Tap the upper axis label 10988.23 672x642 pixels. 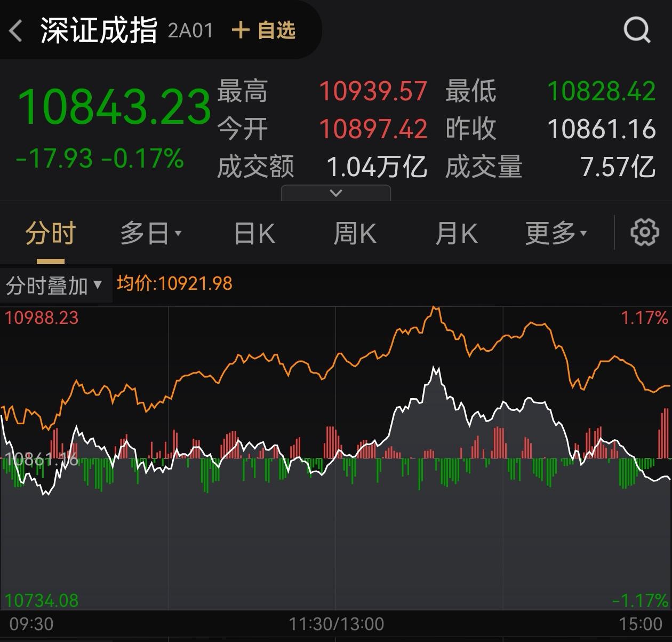42,318
